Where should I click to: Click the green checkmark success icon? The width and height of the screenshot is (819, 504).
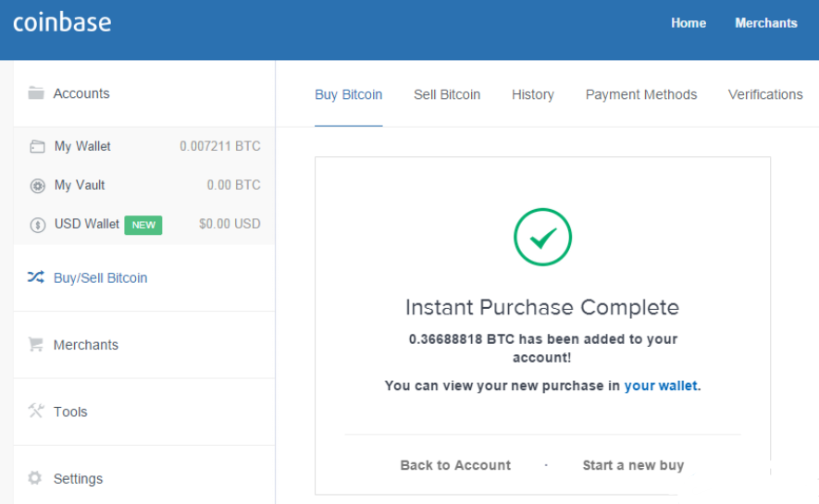click(x=542, y=237)
